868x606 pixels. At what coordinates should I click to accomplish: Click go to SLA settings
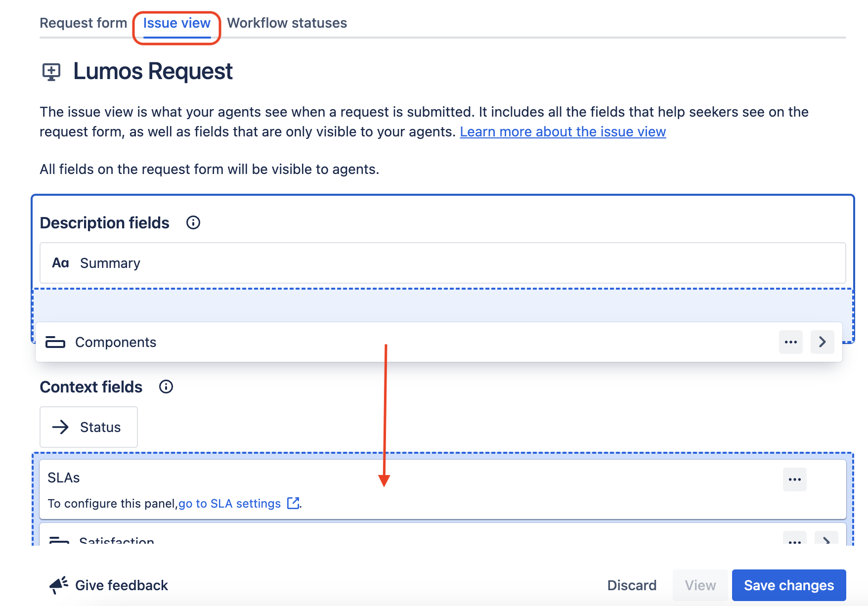(229, 503)
